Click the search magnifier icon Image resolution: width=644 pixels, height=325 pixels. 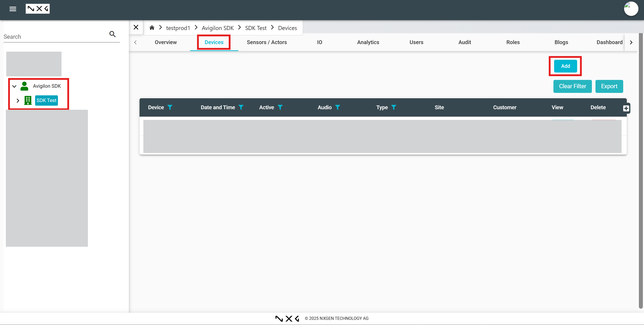click(112, 34)
